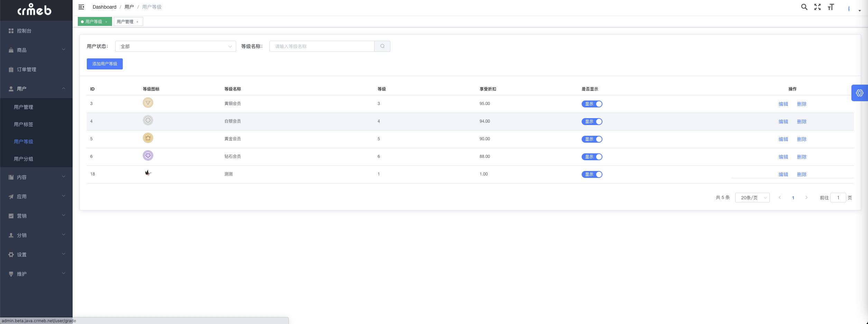Close the 用户管理 tab
The width and height of the screenshot is (868, 324).
137,22
